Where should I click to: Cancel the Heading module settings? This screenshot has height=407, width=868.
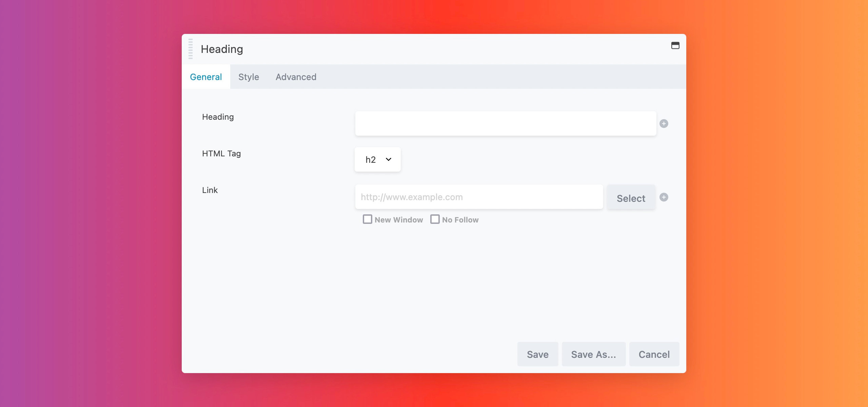point(654,354)
